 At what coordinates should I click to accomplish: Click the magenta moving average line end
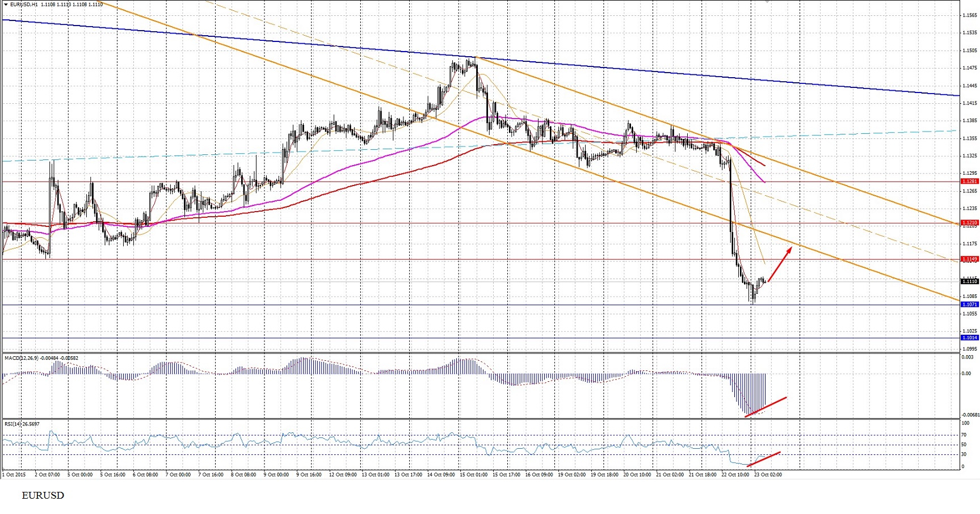(x=764, y=182)
